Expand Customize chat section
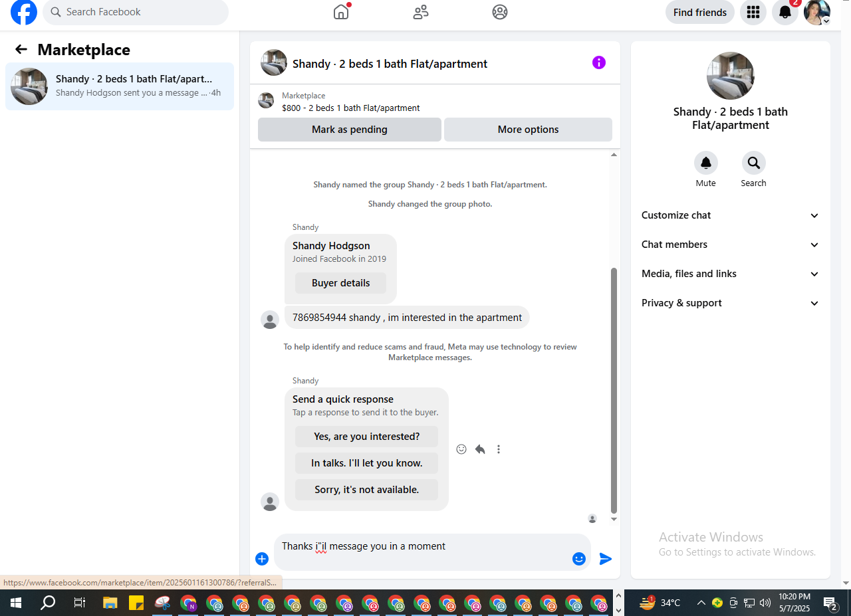 (731, 215)
